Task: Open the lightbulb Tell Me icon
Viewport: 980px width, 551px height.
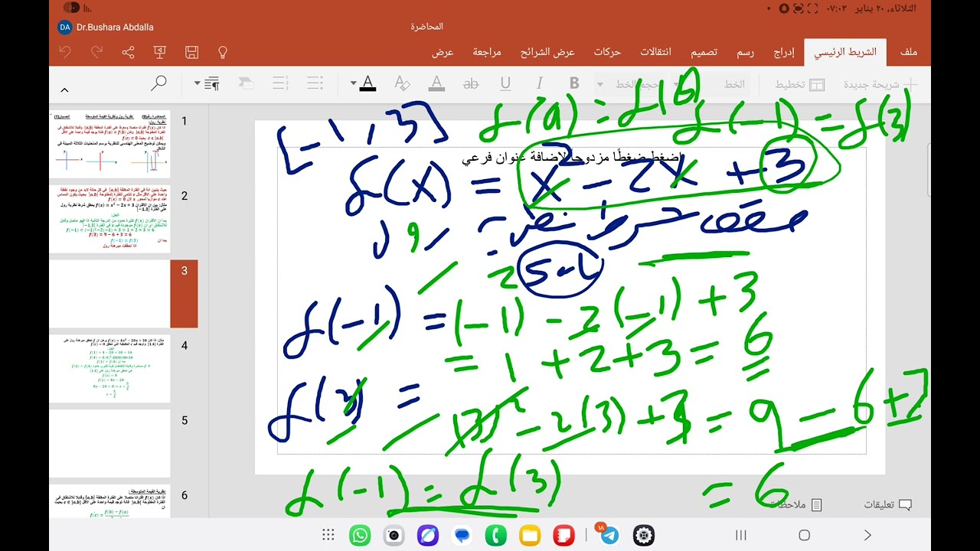Action: [x=223, y=52]
